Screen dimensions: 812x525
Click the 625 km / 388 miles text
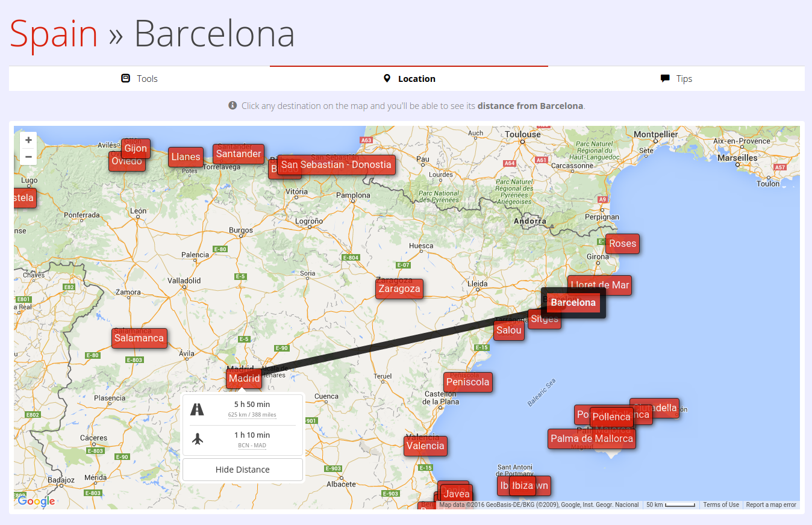pos(252,415)
